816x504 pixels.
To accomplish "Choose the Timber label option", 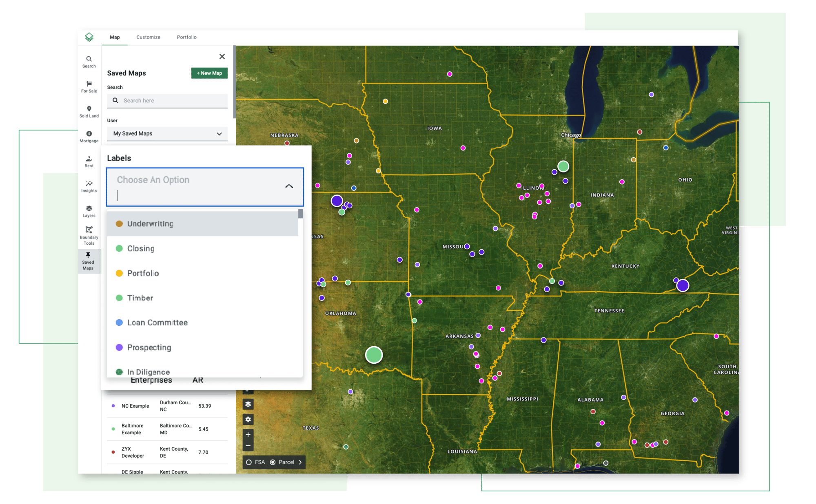I will coord(202,298).
